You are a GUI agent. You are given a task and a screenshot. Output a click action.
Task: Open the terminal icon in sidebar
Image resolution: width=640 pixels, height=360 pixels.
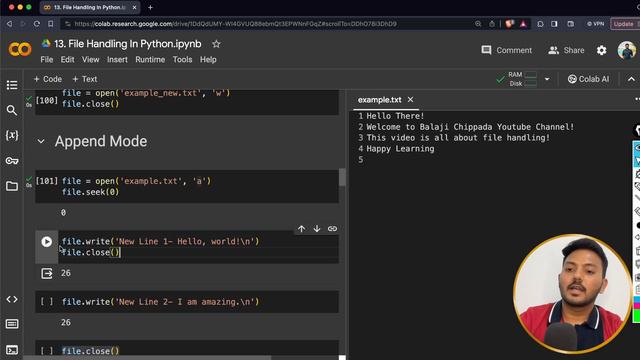(12, 350)
